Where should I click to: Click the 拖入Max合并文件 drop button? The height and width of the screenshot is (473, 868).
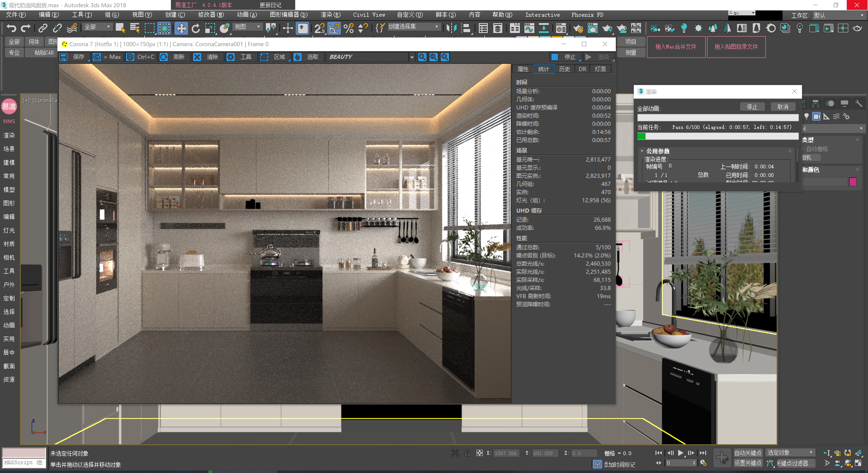point(676,47)
